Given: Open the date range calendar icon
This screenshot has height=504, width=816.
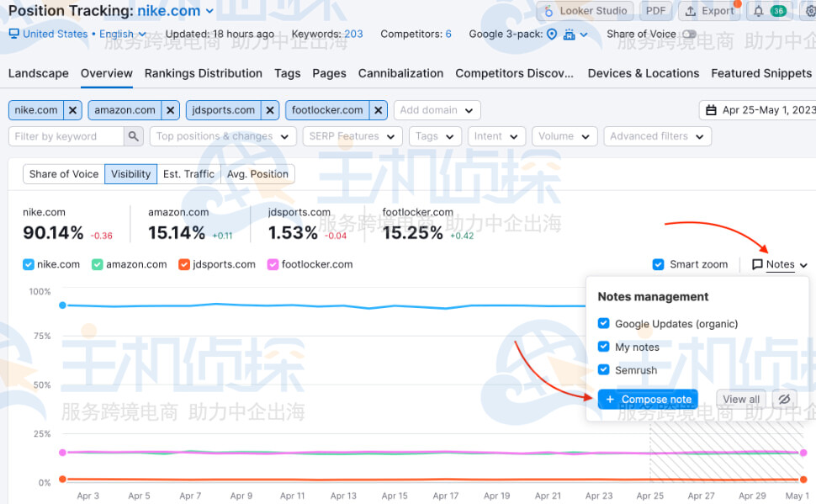Looking at the screenshot, I should (x=709, y=110).
